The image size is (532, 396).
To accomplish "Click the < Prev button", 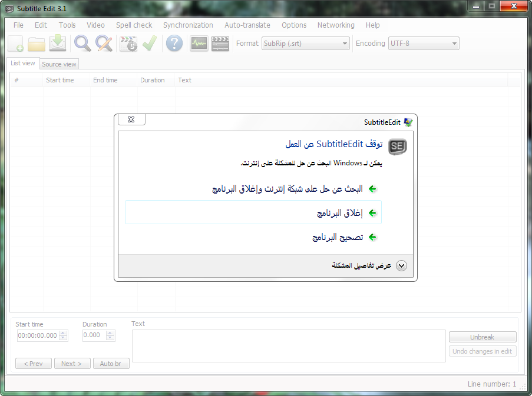I will [x=33, y=364].
